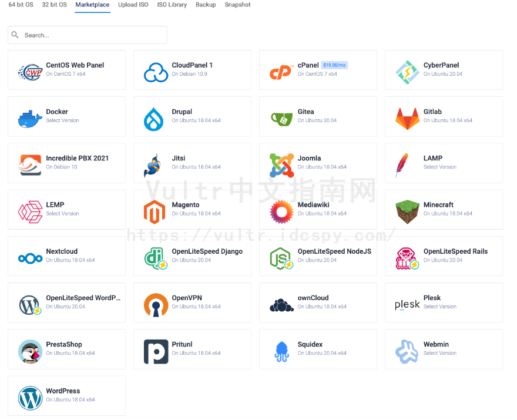This screenshot has width=517, height=420.
Task: Select the Drupal drop icon
Action: (x=154, y=119)
